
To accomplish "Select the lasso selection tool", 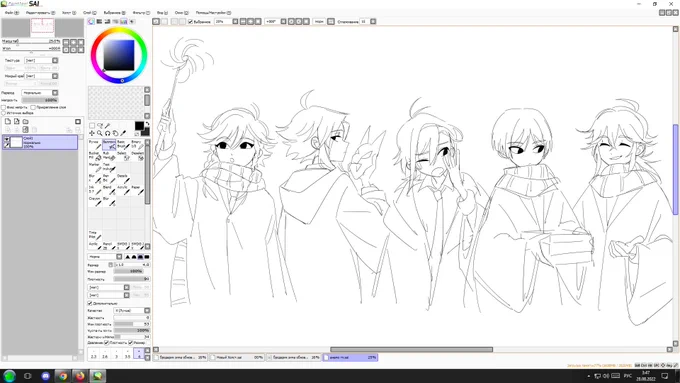I will [100, 126].
